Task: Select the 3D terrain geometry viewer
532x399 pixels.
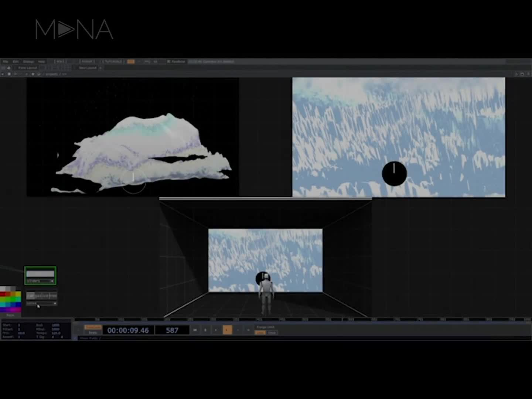Action: click(133, 137)
